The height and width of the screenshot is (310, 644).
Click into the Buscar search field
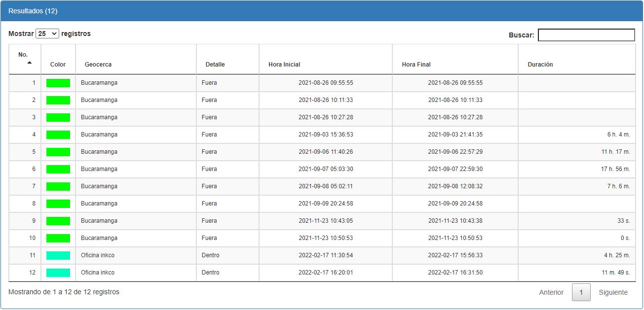(x=586, y=35)
